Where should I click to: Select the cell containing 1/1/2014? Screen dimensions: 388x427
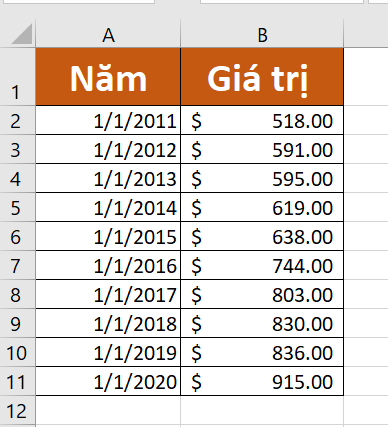pyautogui.click(x=108, y=207)
